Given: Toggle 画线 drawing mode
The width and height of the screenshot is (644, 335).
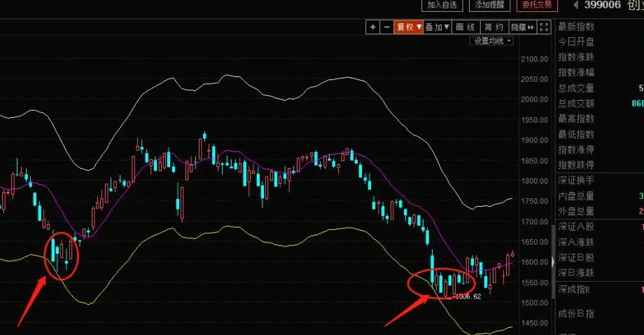Looking at the screenshot, I should point(465,27).
